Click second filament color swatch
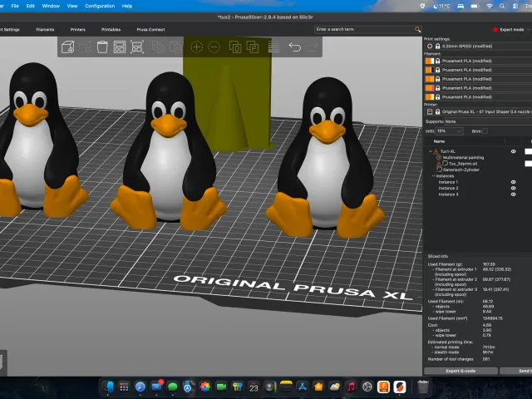The height and width of the screenshot is (399, 532). click(x=430, y=70)
